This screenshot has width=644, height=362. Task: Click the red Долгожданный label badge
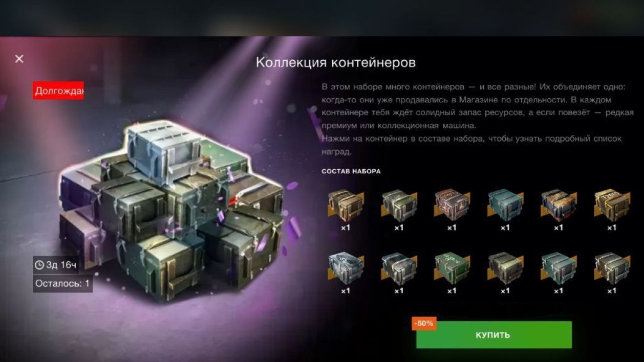58,91
